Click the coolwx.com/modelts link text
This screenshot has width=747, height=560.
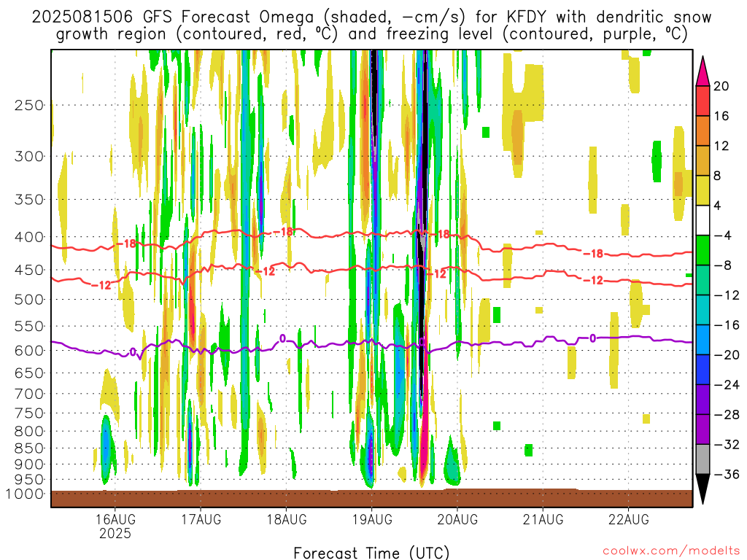[x=671, y=551]
